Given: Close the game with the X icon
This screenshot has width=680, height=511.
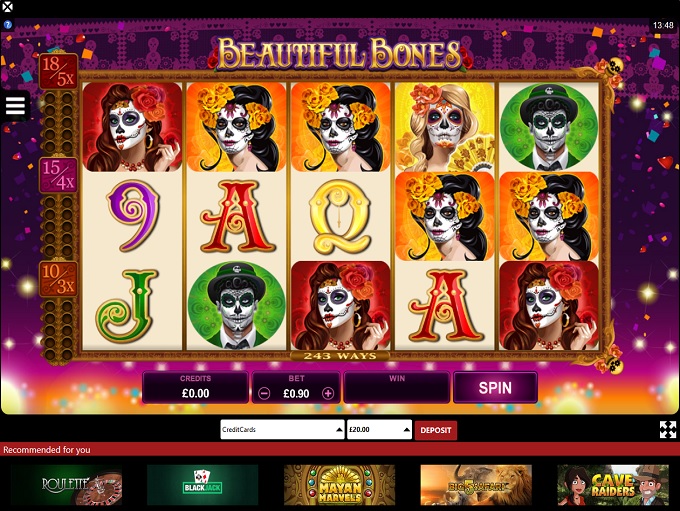Looking at the screenshot, I should pos(7,7).
